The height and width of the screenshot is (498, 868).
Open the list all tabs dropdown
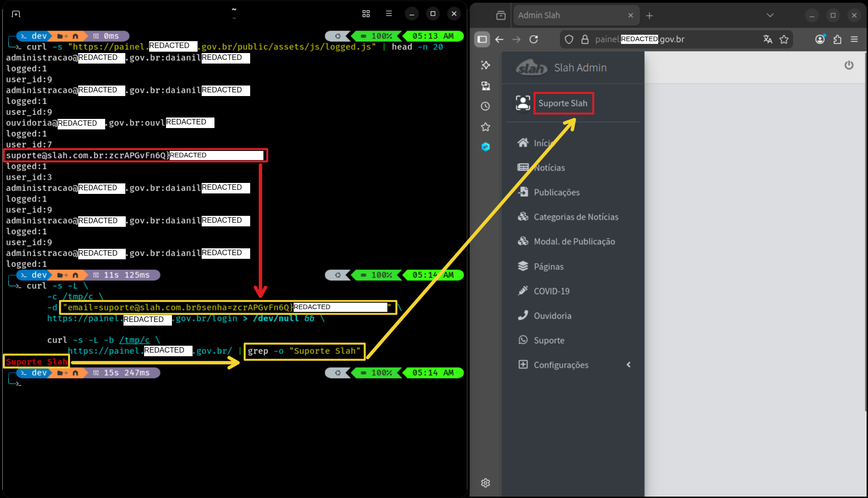[x=770, y=15]
